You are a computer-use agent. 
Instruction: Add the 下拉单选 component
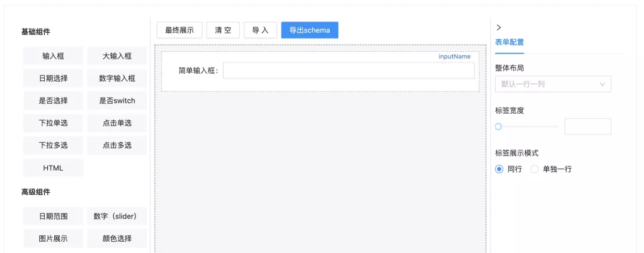(53, 123)
